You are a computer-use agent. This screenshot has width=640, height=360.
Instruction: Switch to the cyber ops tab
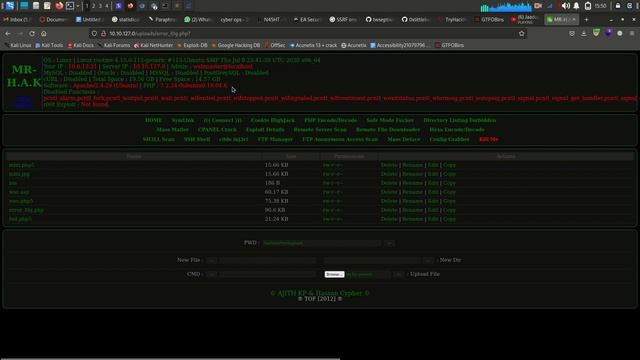(x=234, y=19)
